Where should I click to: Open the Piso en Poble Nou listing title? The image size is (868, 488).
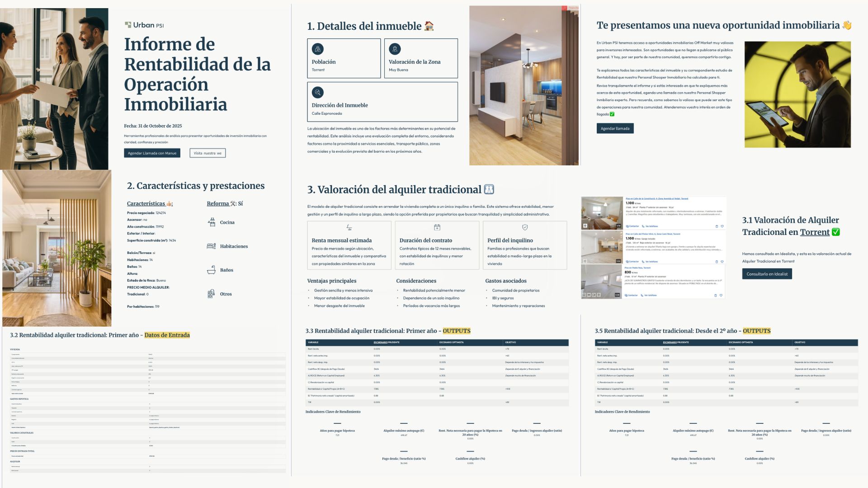coord(637,267)
